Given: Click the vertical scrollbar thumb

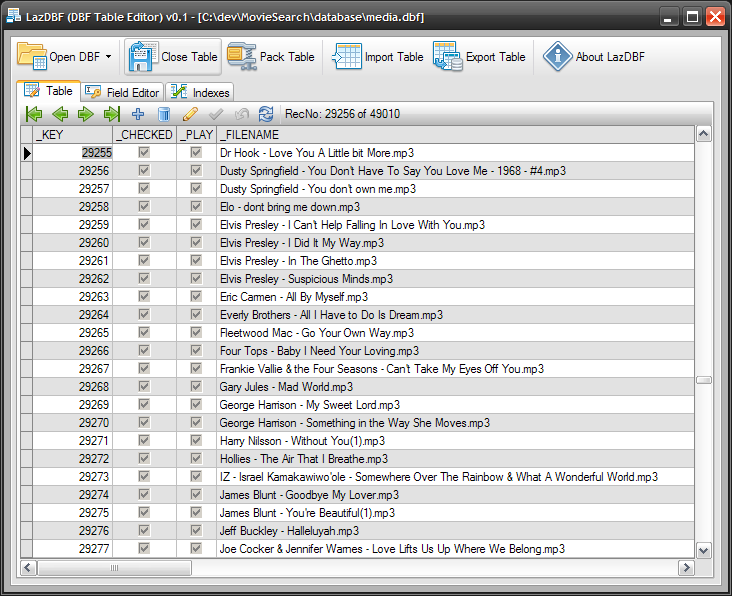Looking at the screenshot, I should 704,380.
